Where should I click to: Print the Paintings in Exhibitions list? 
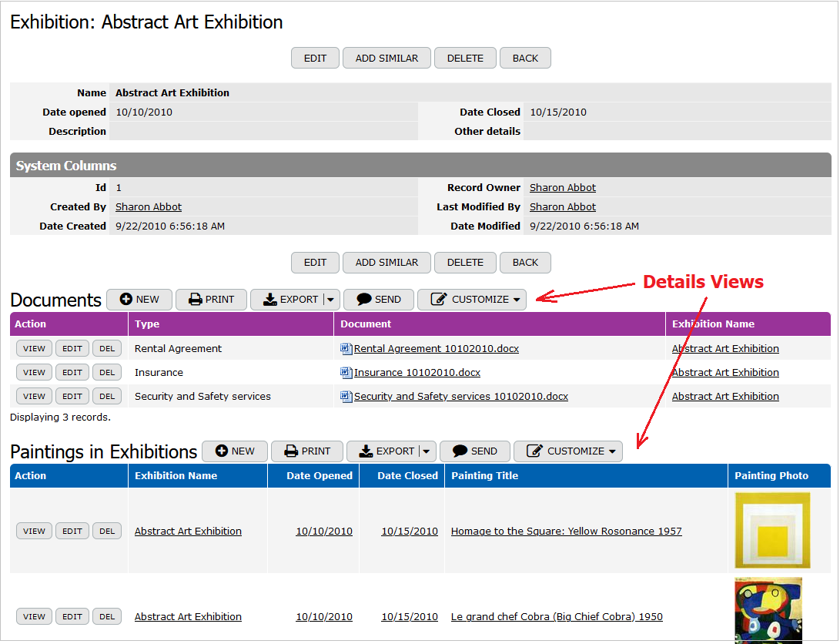click(x=307, y=451)
